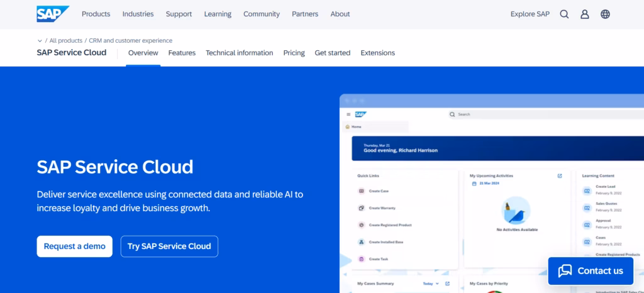Click the Search field in the demo screenshot
The height and width of the screenshot is (293, 644).
[547, 114]
